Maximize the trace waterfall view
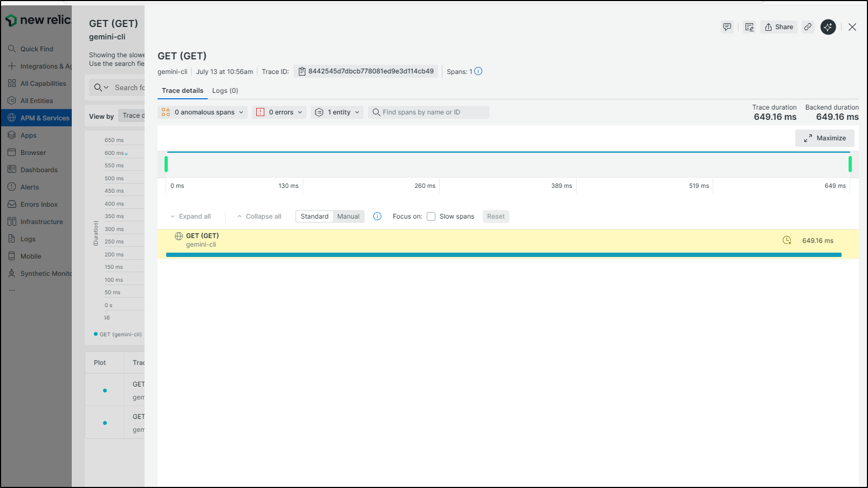This screenshot has height=488, width=868. [825, 138]
